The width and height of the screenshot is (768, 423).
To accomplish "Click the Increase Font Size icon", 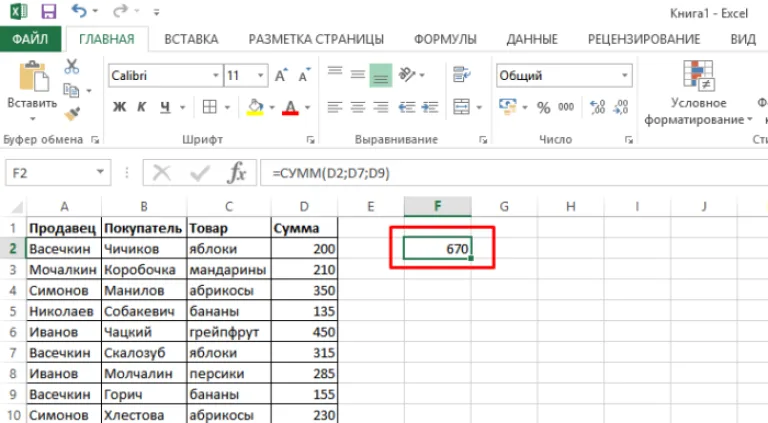I will [282, 75].
